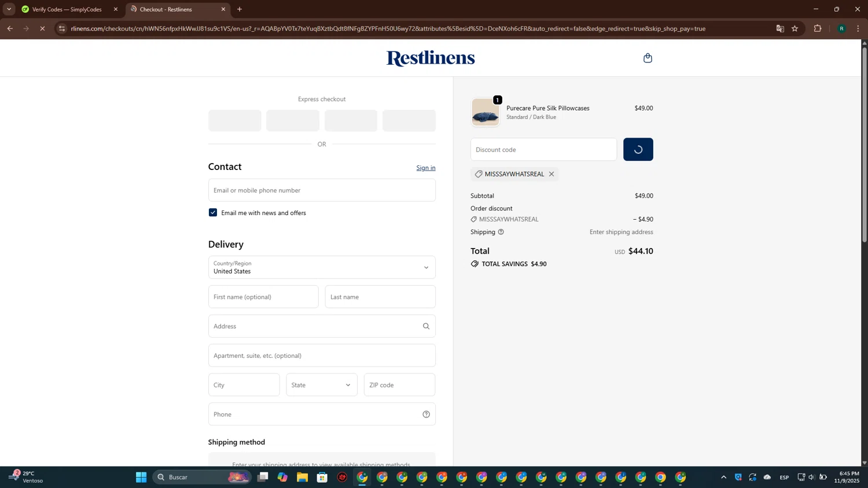
Task: Click the Last name field
Action: pyautogui.click(x=380, y=297)
